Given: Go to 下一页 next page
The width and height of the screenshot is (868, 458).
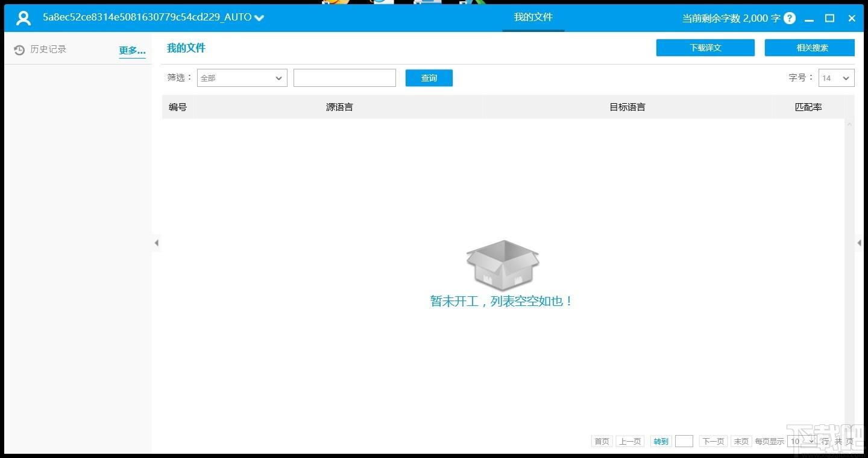Looking at the screenshot, I should 713,441.
